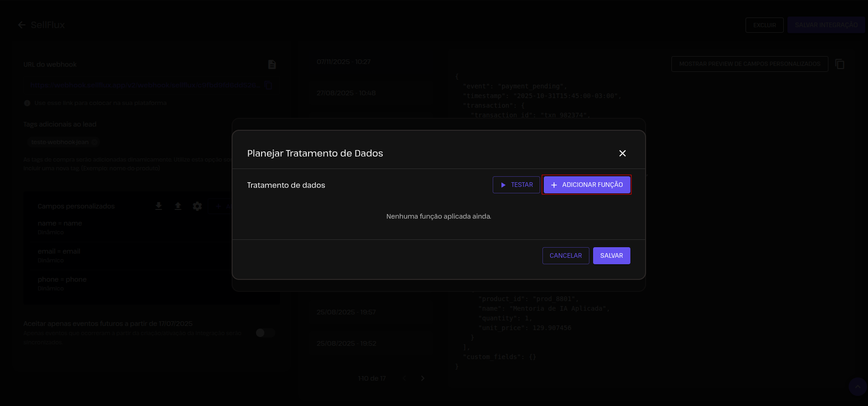The image size is (868, 406).
Task: Select the 07/11/2025 - 10:27 event entry
Action: click(344, 62)
